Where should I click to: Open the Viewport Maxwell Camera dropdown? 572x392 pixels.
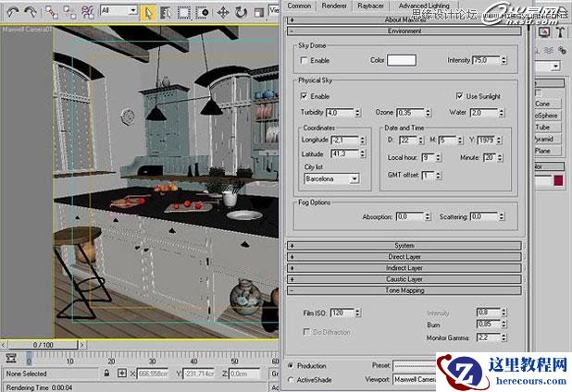pyautogui.click(x=415, y=380)
